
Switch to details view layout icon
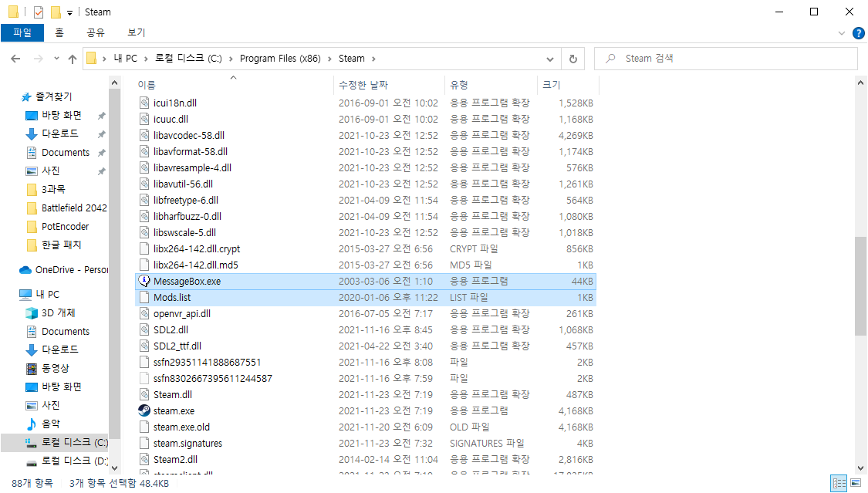coord(839,482)
